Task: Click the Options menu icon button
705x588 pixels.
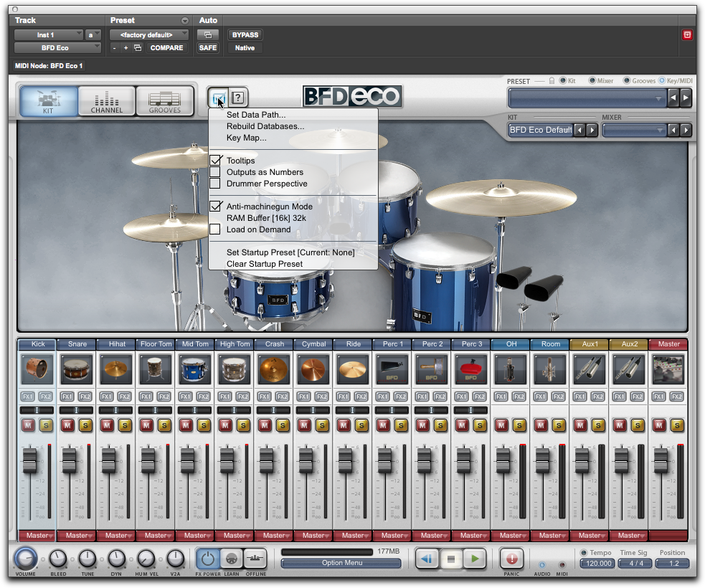Action: tap(219, 97)
